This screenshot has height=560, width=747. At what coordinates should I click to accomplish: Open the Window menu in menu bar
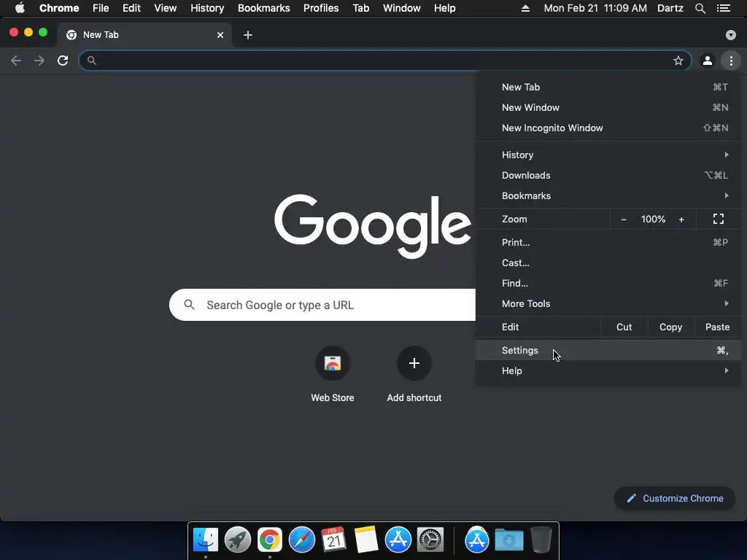pos(402,8)
